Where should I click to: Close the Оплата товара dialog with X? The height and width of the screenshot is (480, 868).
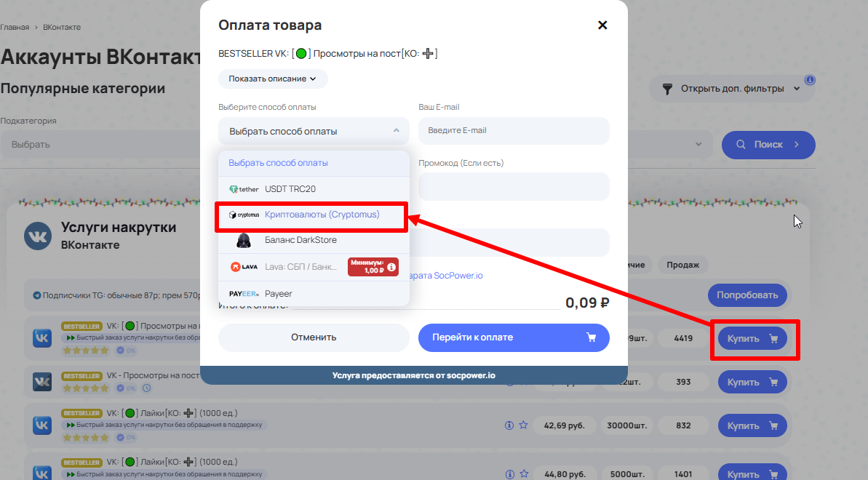click(x=602, y=25)
